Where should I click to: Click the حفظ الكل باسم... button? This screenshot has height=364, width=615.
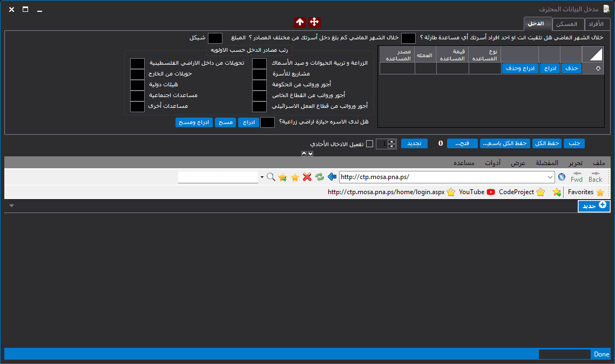coord(505,143)
